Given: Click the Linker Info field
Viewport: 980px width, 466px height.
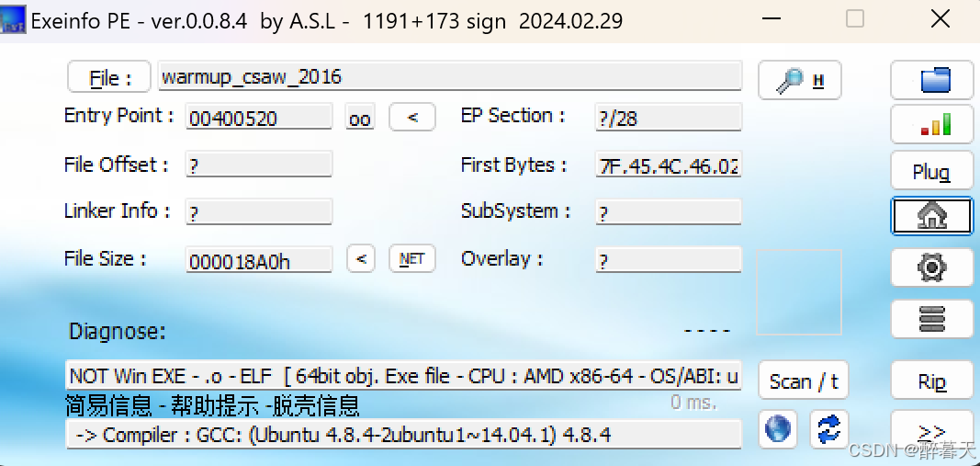Looking at the screenshot, I should pos(259,212).
